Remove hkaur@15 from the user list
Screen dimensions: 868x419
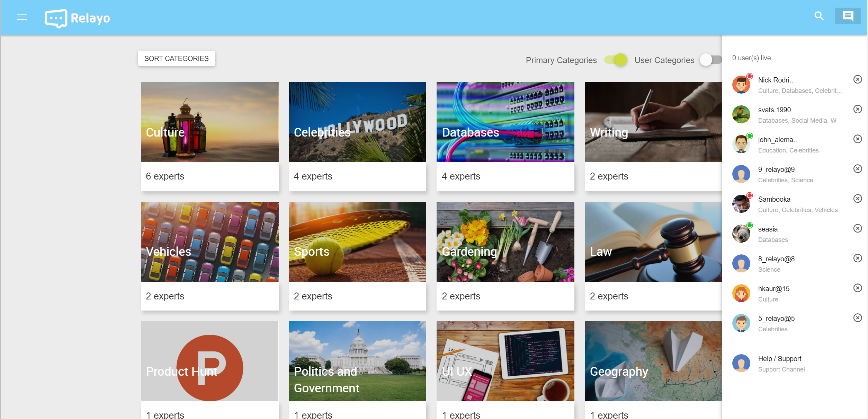(857, 288)
